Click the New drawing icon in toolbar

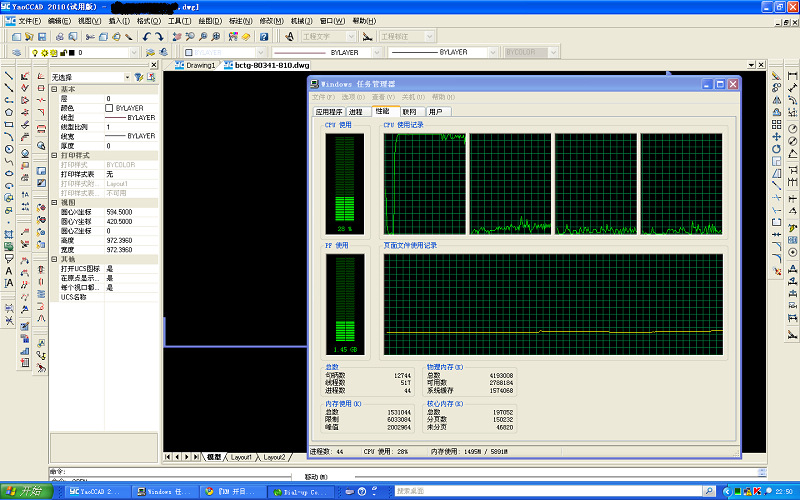coord(16,37)
